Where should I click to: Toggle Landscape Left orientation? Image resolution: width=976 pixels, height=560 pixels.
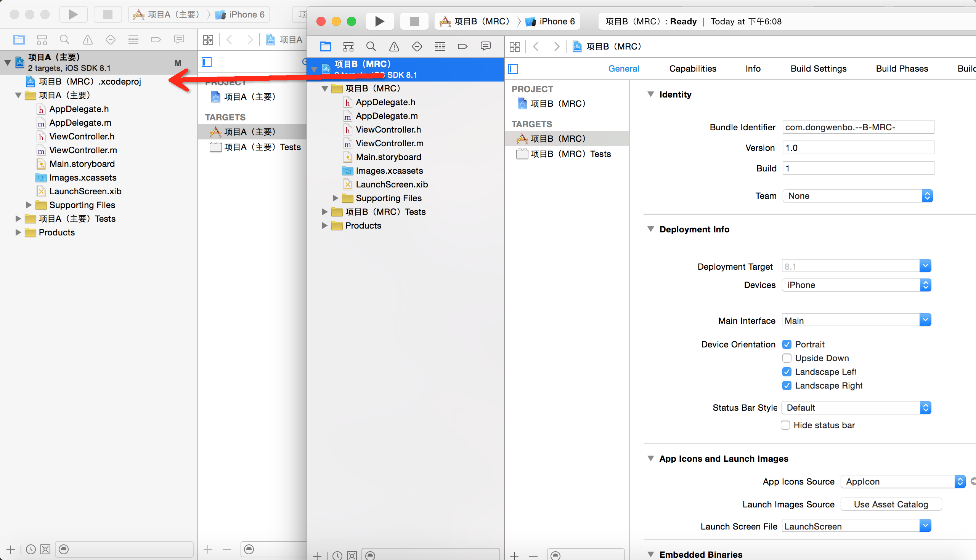(787, 372)
